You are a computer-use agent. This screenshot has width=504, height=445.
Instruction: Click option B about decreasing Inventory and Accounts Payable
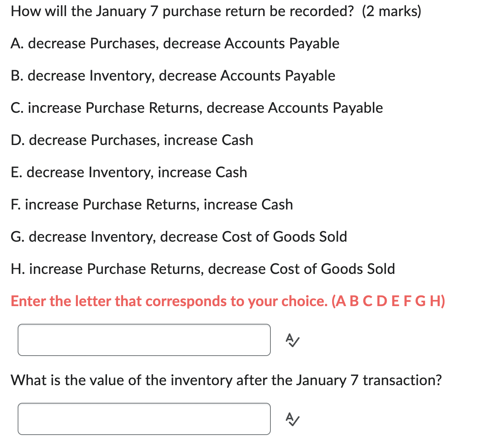pyautogui.click(x=173, y=76)
